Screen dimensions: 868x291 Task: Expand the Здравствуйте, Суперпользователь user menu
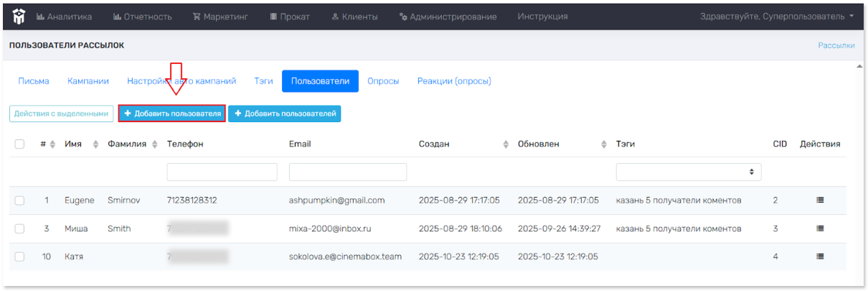778,17
